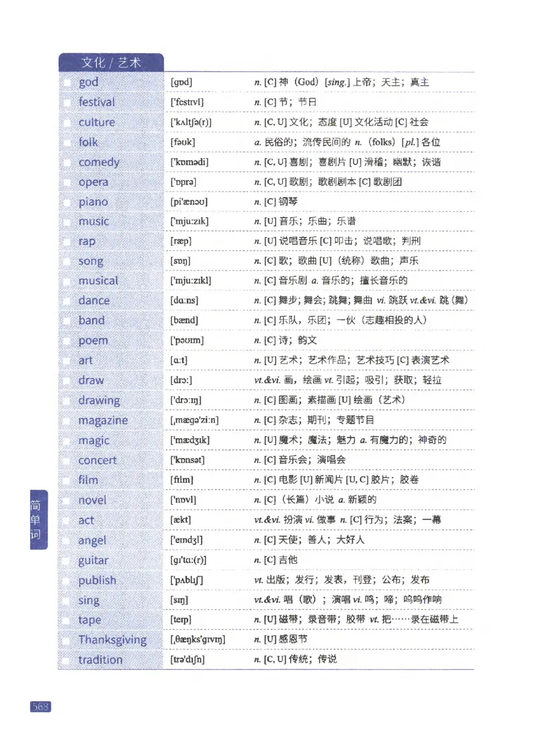Check the box next to "god"
Viewport: 534px width, 756px height.
(67, 81)
